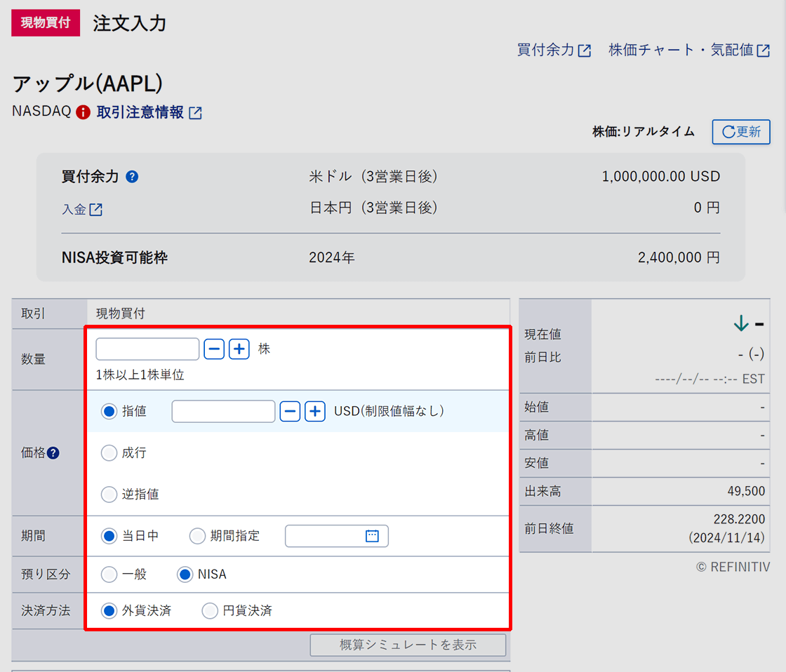This screenshot has height=672, width=786.
Task: Click the red info icon beside NASDAQ
Action: click(83, 112)
